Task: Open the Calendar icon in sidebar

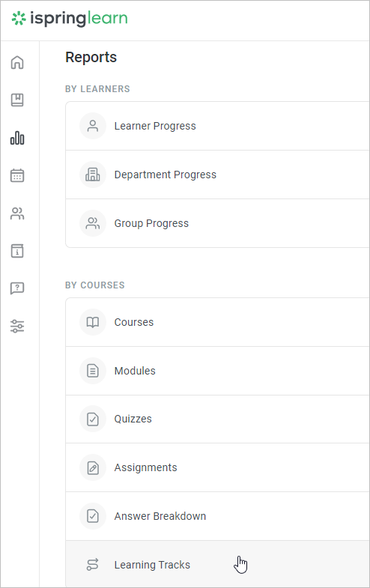Action: (17, 175)
